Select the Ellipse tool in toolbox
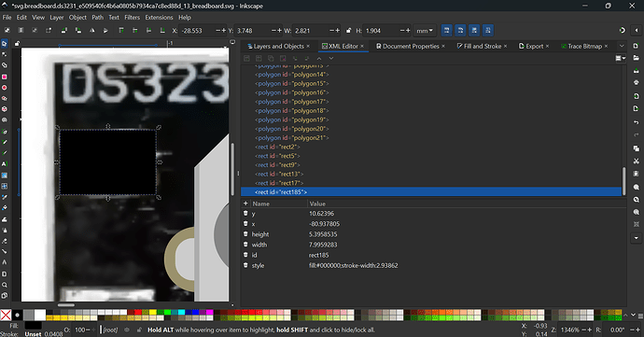The width and height of the screenshot is (644, 337). [x=5, y=88]
